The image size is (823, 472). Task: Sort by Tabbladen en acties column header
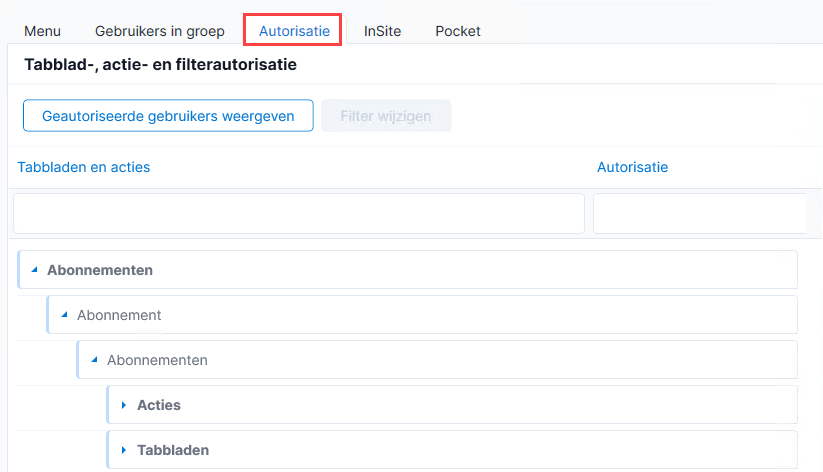pyautogui.click(x=83, y=167)
